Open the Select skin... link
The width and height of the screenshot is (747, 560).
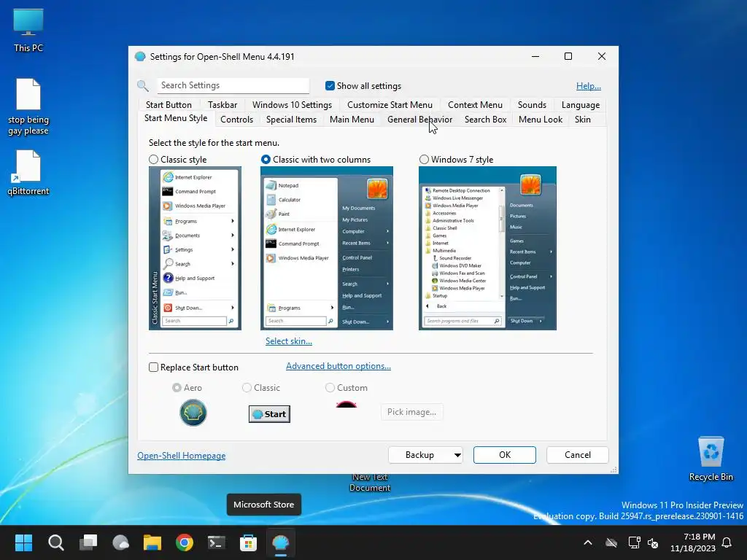click(289, 341)
